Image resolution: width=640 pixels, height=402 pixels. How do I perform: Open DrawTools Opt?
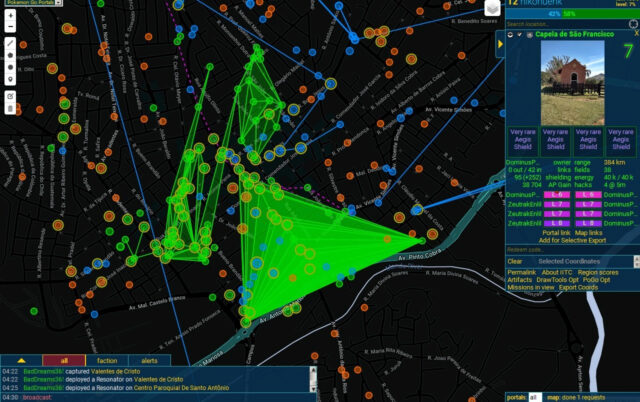(558, 280)
